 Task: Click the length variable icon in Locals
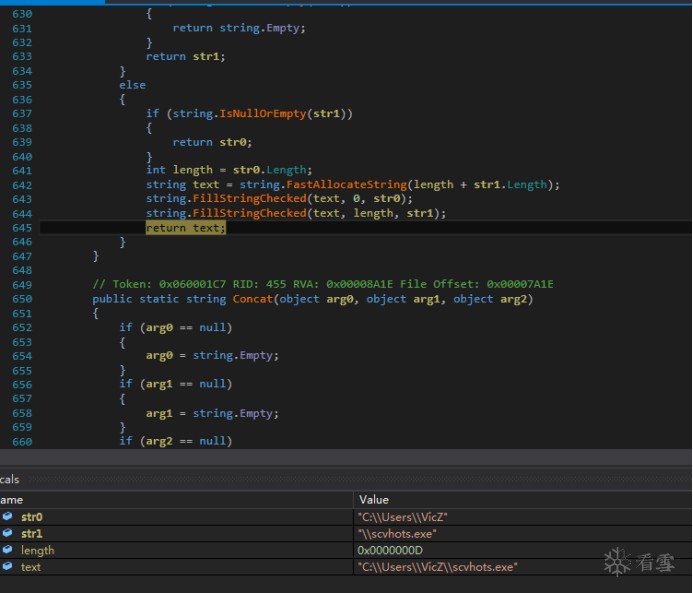coord(8,550)
